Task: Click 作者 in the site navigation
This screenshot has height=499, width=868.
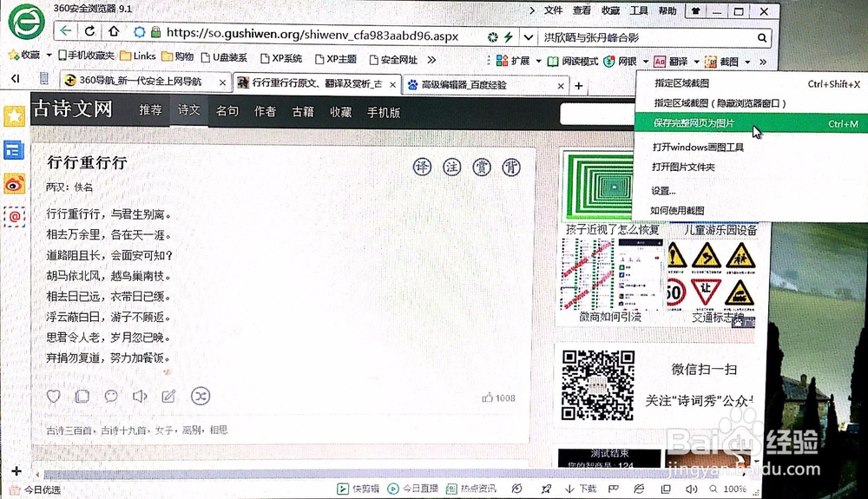Action: click(x=265, y=111)
